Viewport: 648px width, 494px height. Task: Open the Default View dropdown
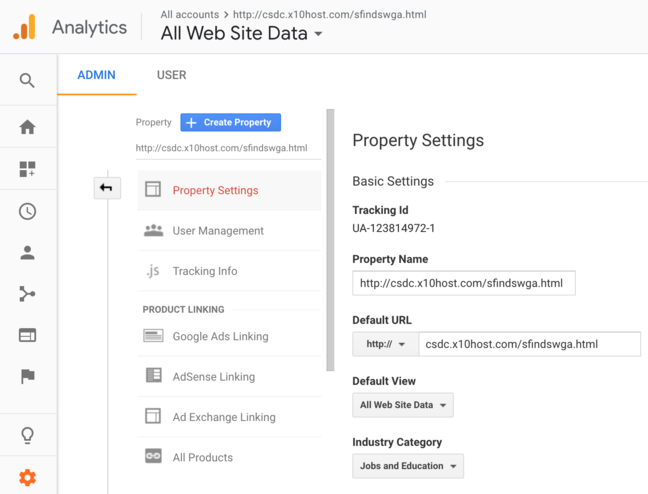coord(403,405)
